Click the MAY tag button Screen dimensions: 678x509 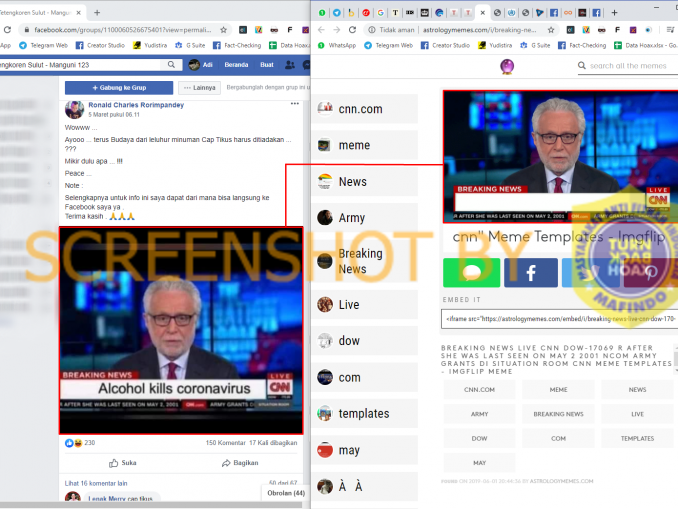click(x=480, y=463)
